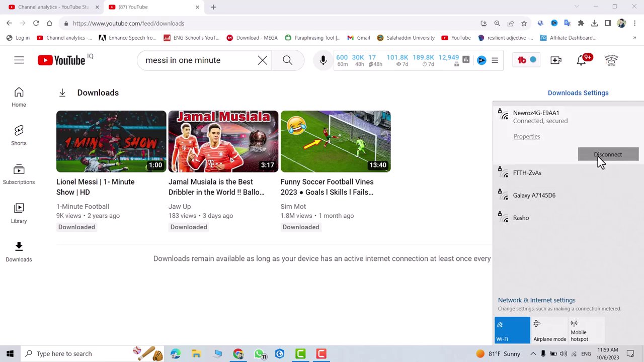Open the Lionel Messi 1-Minute Show thumbnail

111,141
